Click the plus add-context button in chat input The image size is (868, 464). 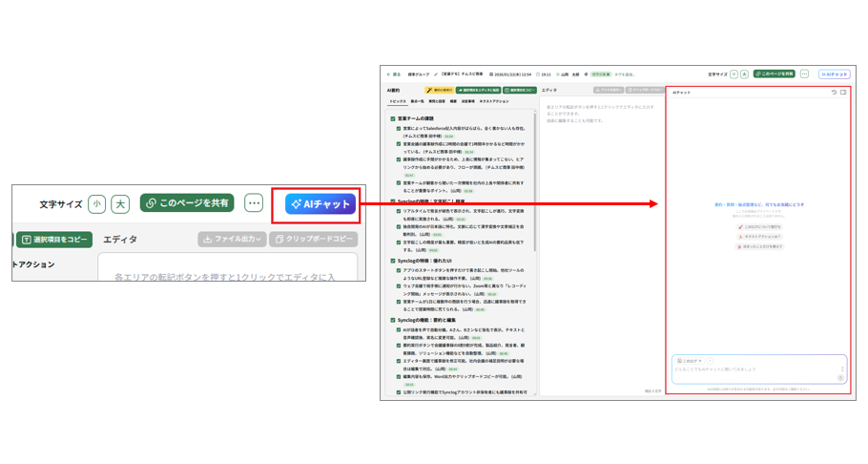(x=711, y=361)
